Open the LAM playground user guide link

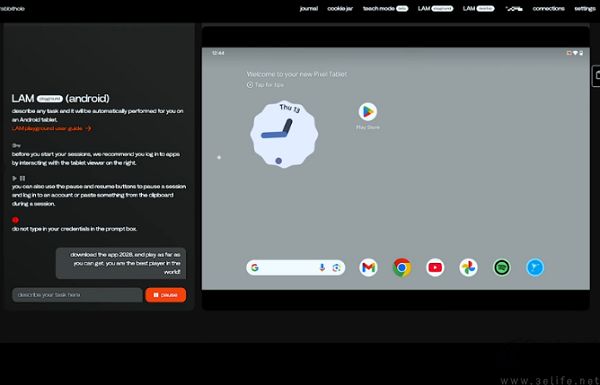pyautogui.click(x=52, y=128)
